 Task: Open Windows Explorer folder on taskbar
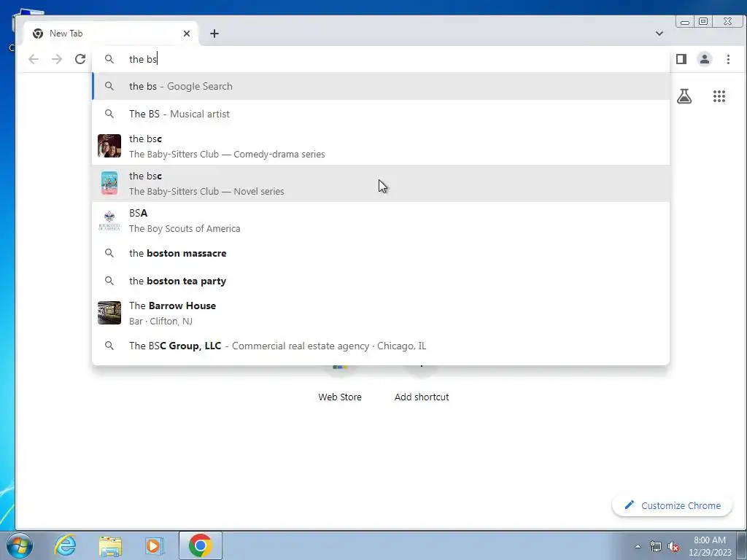point(110,545)
